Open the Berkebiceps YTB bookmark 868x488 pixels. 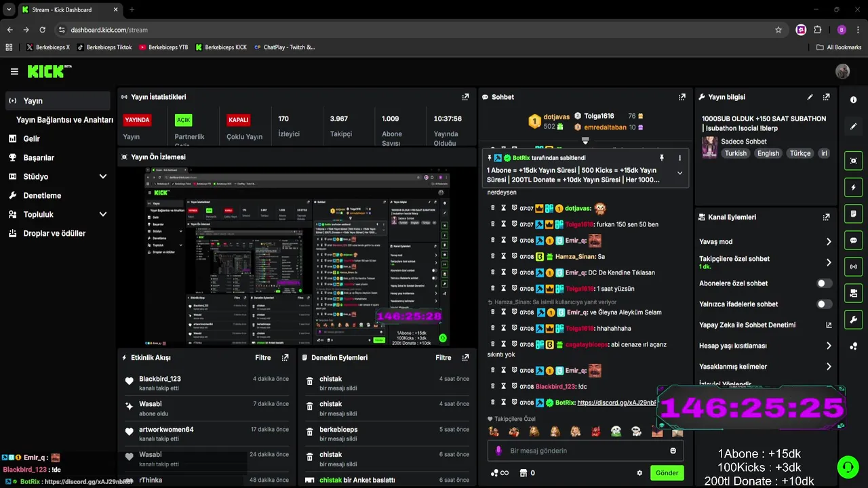[x=163, y=47]
